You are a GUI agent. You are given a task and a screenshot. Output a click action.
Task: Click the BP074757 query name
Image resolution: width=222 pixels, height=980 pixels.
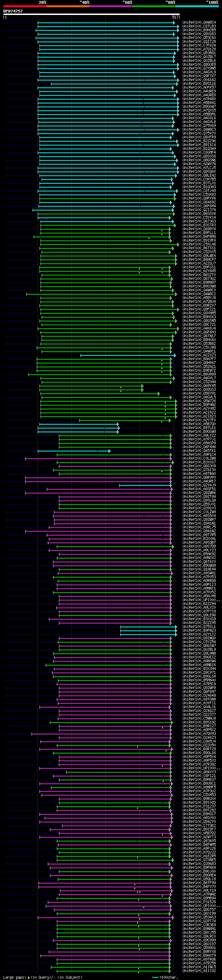tap(13, 11)
